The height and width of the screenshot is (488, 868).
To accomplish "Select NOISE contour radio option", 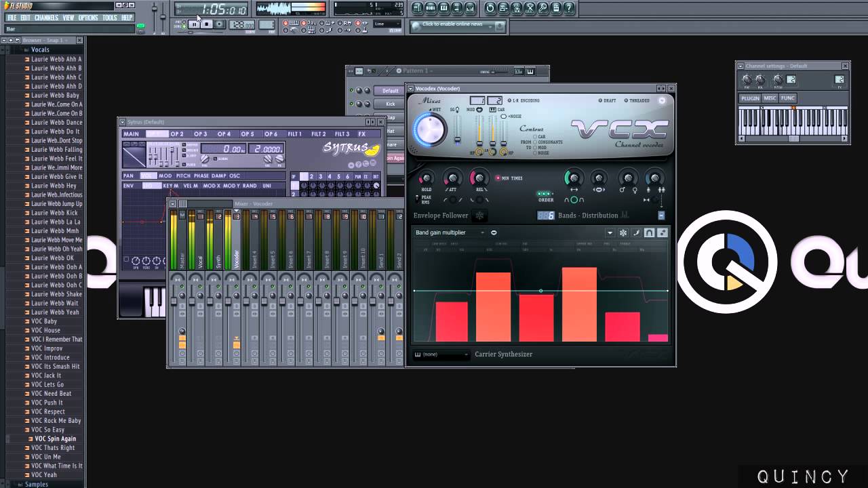I will pos(535,153).
